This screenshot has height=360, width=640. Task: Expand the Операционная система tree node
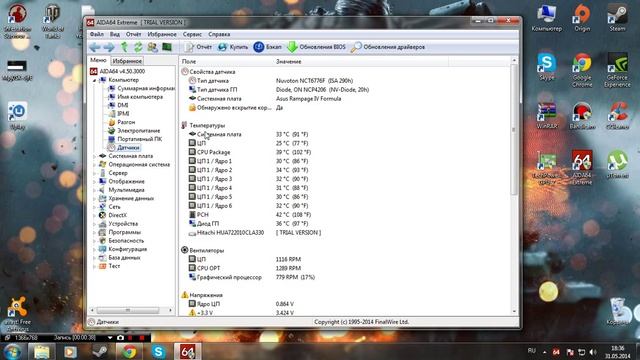94,164
